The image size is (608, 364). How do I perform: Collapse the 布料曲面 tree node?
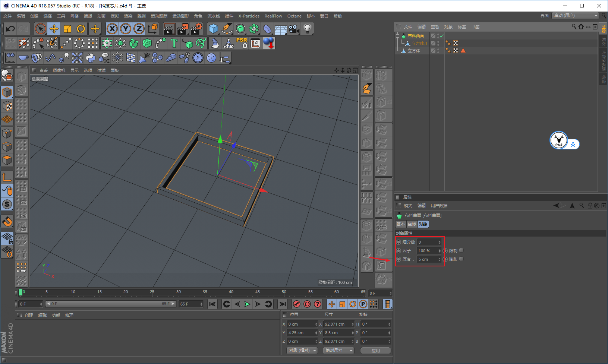click(x=398, y=36)
